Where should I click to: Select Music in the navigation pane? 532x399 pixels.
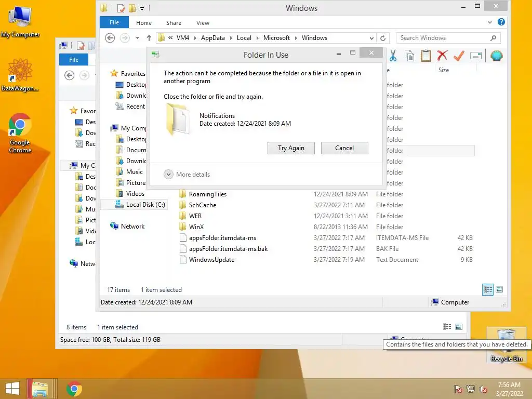coord(129,171)
